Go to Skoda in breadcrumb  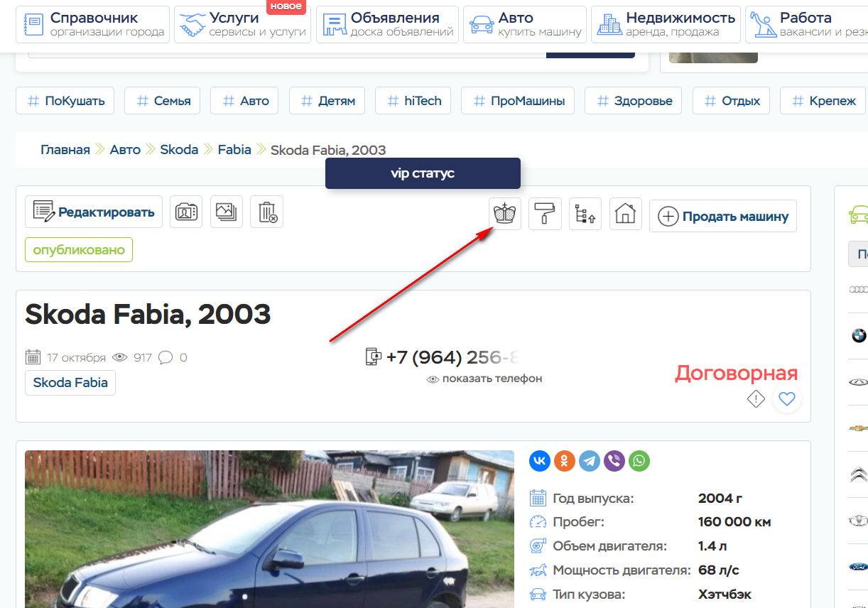click(179, 150)
